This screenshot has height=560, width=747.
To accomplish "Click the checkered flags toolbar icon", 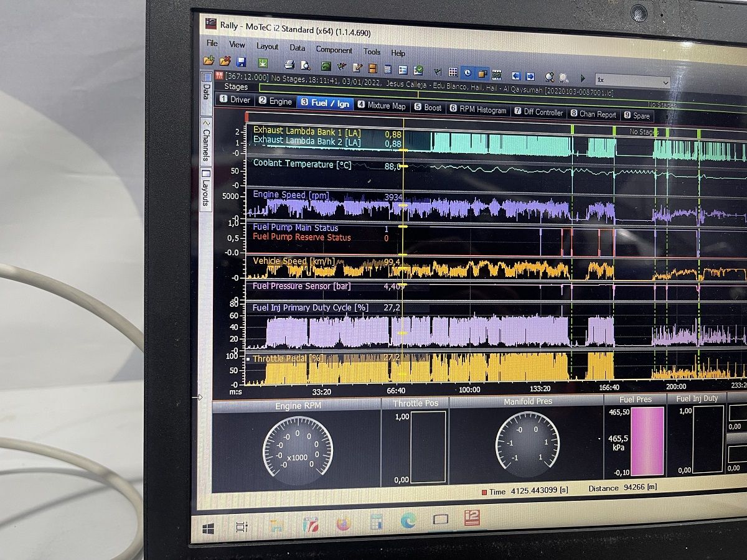I will 341,67.
